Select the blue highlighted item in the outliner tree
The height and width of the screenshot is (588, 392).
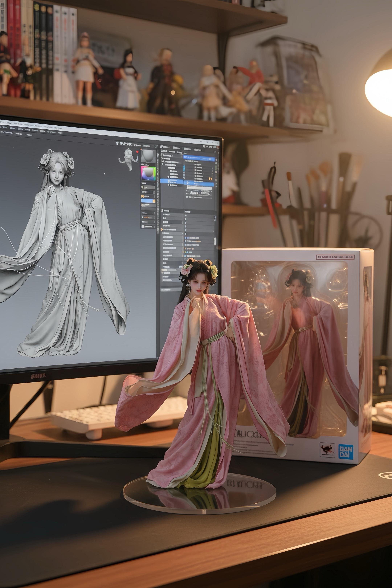[x=171, y=181]
